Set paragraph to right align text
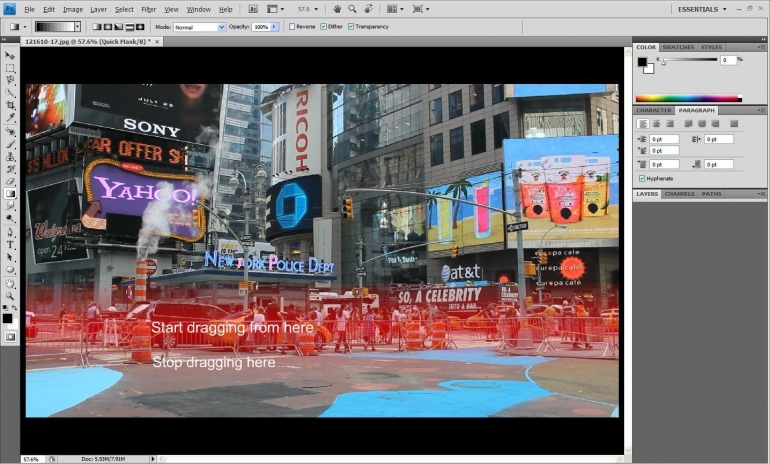 coord(669,124)
